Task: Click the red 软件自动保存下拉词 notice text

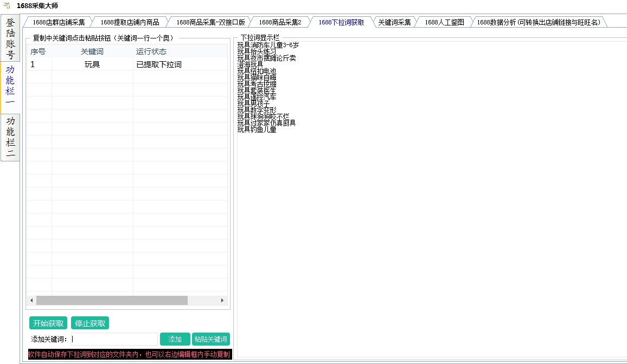Action: click(x=130, y=354)
